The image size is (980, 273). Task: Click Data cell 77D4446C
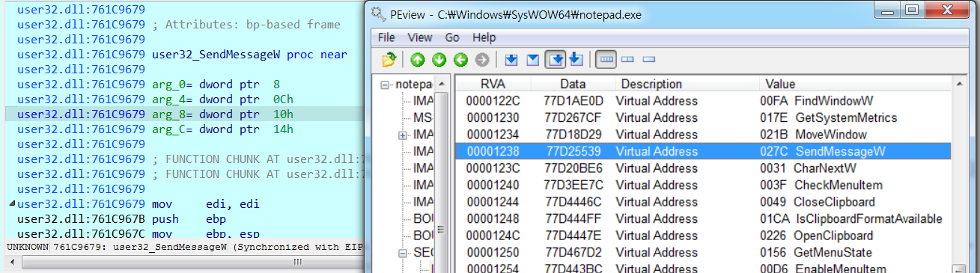[572, 202]
